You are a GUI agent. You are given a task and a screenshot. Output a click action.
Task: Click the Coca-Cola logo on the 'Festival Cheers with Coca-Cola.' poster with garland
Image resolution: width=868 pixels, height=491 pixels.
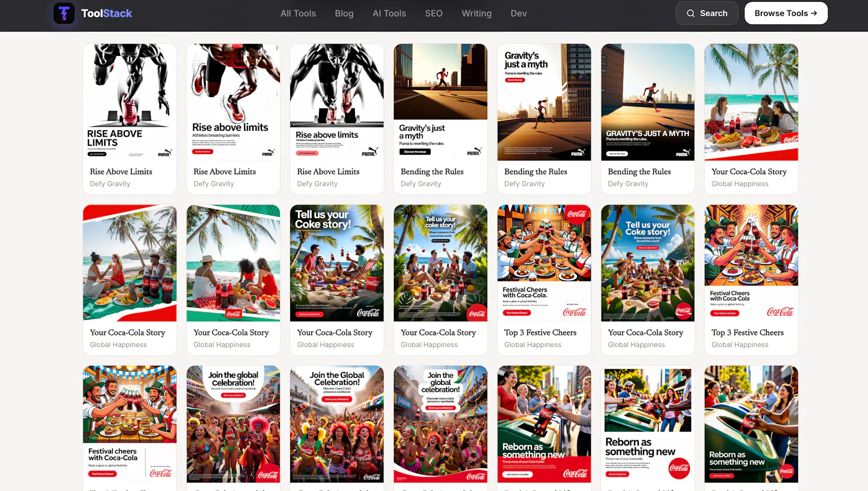pyautogui.click(x=575, y=312)
